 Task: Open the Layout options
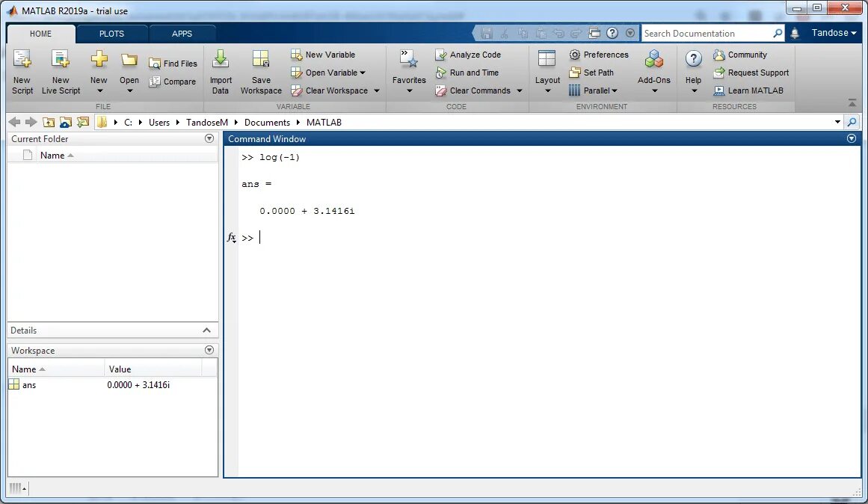pyautogui.click(x=547, y=71)
